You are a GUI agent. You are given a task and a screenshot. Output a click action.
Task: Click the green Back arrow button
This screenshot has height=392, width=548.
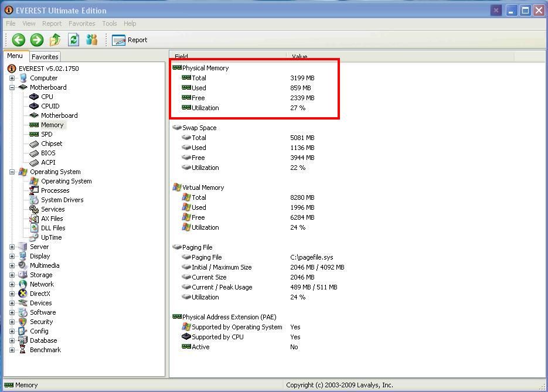(19, 40)
